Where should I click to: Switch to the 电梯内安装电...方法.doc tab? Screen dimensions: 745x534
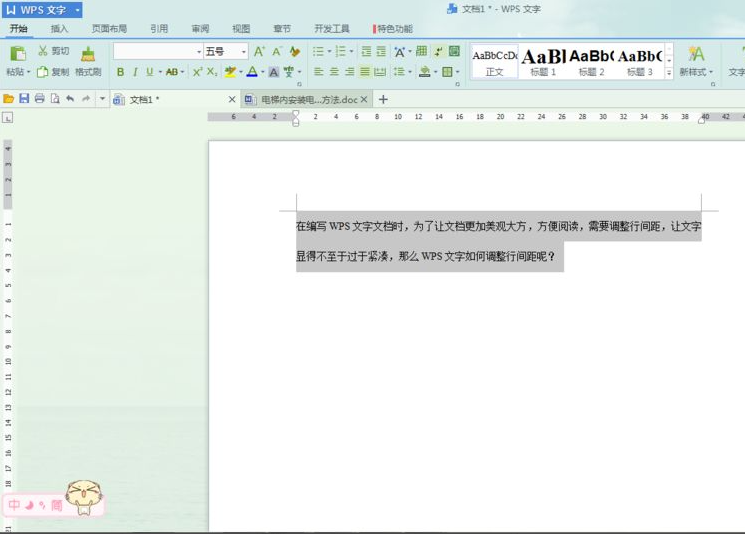pos(306,99)
